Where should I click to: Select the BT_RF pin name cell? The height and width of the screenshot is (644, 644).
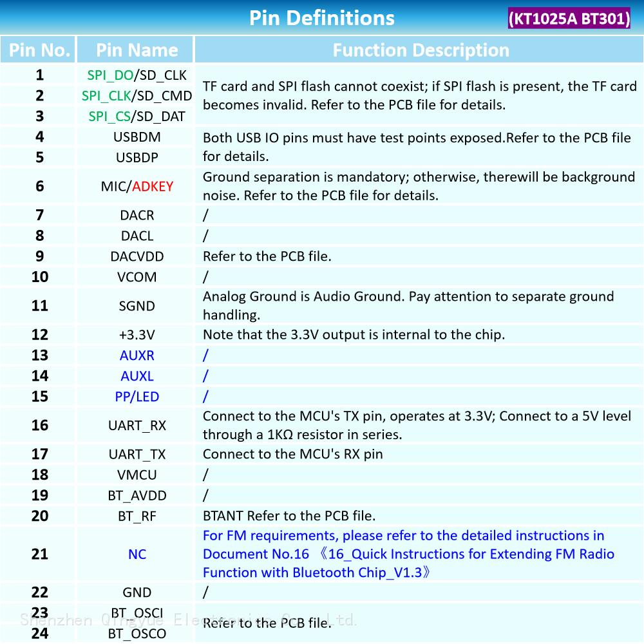pyautogui.click(x=137, y=516)
